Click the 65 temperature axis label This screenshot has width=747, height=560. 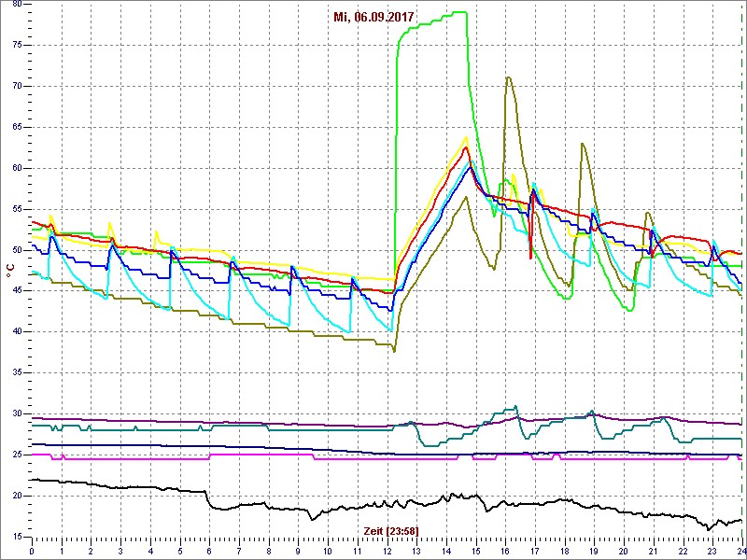tap(15, 127)
